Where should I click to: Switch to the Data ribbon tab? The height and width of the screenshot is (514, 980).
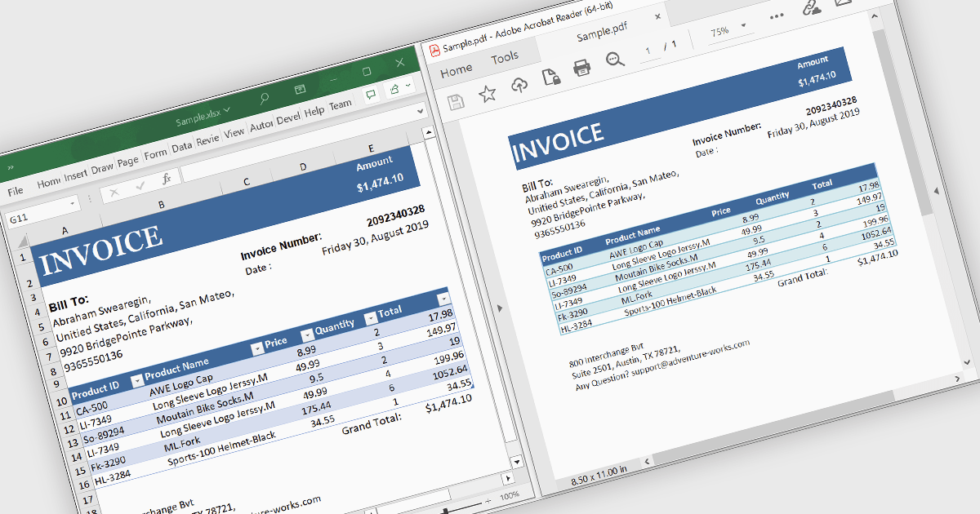click(x=181, y=147)
